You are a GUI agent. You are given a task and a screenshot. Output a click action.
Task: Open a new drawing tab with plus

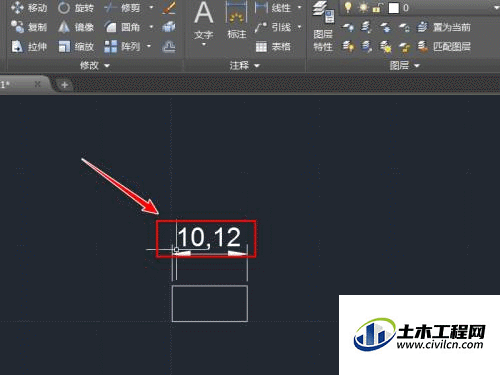(65, 85)
